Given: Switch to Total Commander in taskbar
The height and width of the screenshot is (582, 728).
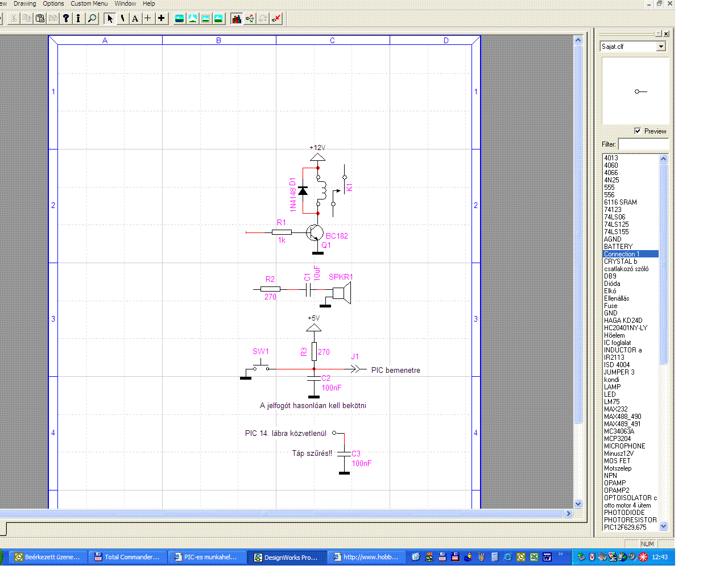Looking at the screenshot, I should (127, 557).
